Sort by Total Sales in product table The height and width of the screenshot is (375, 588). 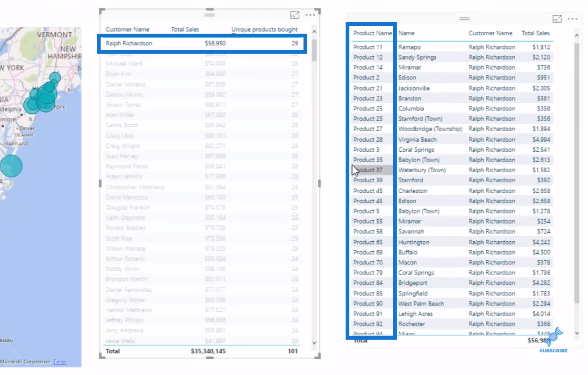coord(535,33)
